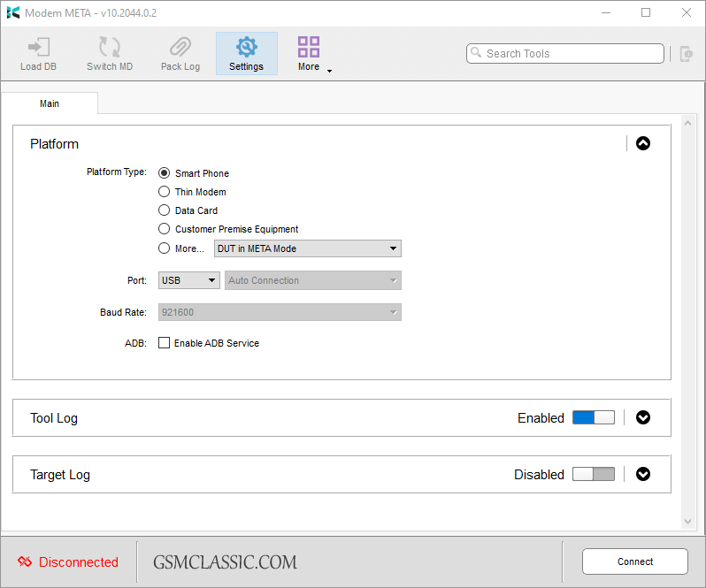Viewport: 706px width, 588px height.
Task: Open the DUT in META Mode dropdown
Action: (307, 248)
